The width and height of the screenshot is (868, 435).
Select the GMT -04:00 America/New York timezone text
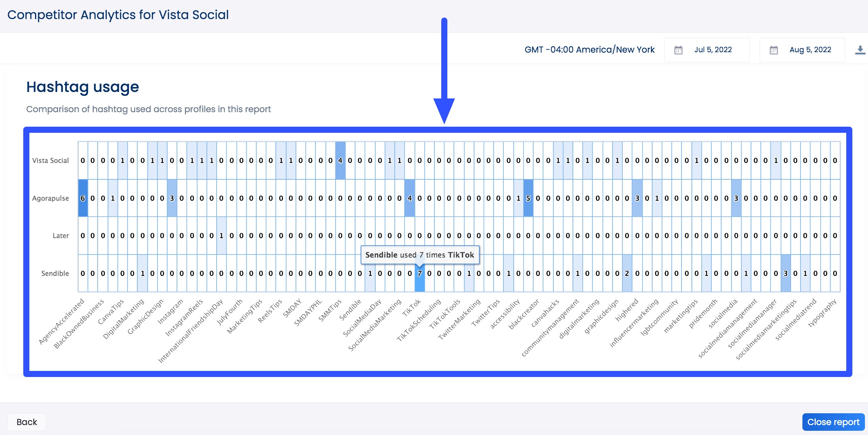590,49
